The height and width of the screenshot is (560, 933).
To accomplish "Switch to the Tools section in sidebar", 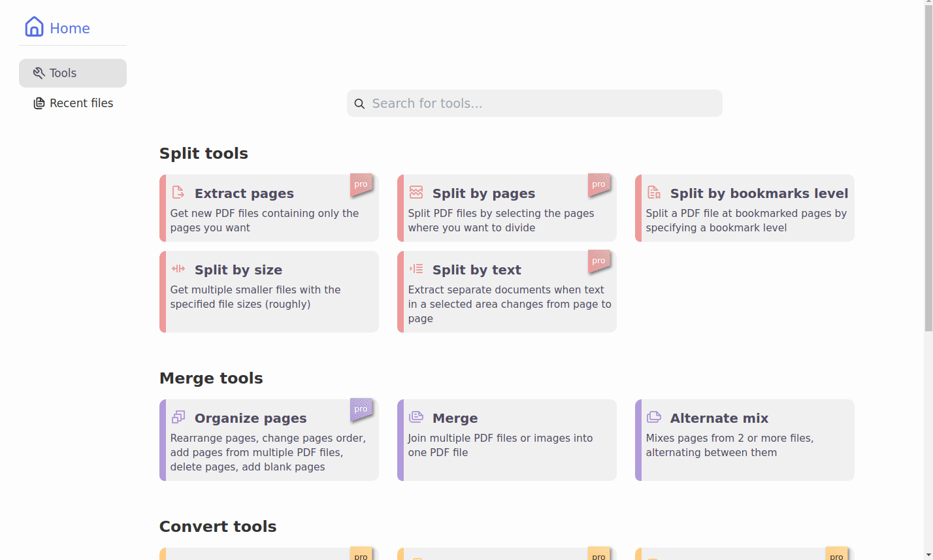I will pos(62,73).
